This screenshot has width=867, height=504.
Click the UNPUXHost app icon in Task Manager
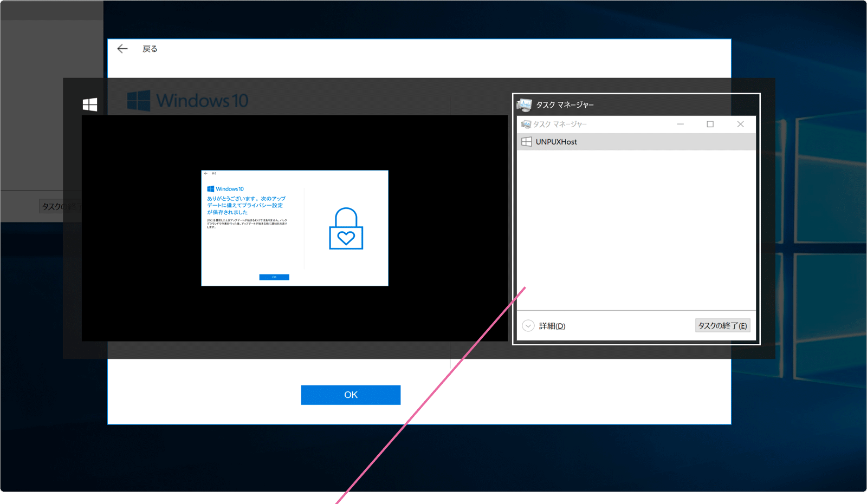[x=526, y=142]
